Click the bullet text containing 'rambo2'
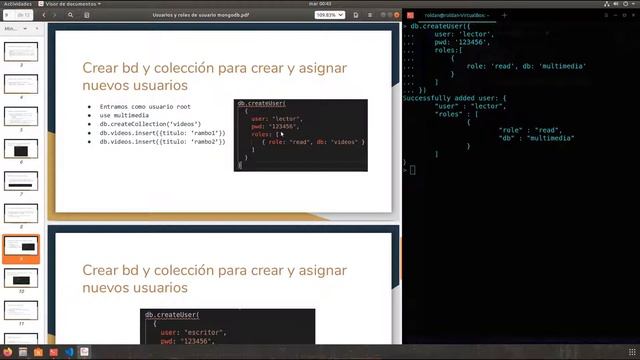 pos(162,142)
